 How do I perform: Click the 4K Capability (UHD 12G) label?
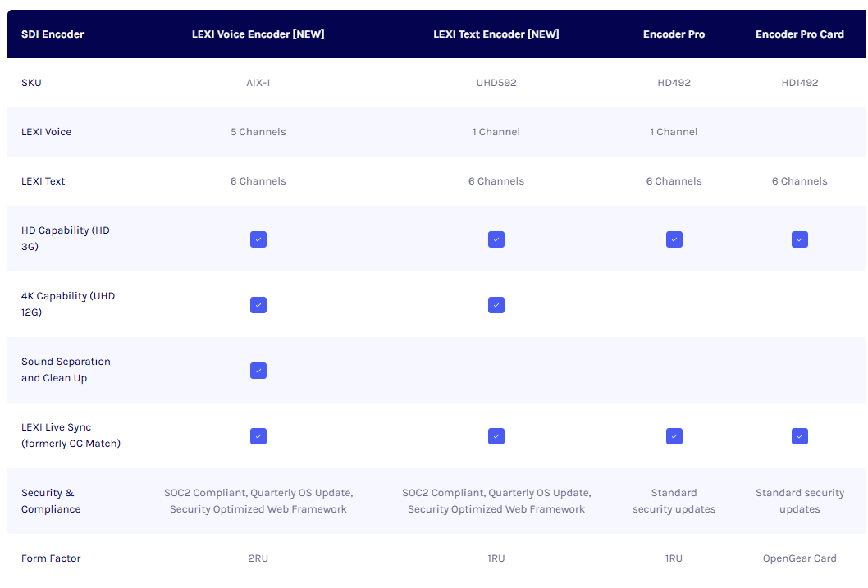(x=68, y=304)
